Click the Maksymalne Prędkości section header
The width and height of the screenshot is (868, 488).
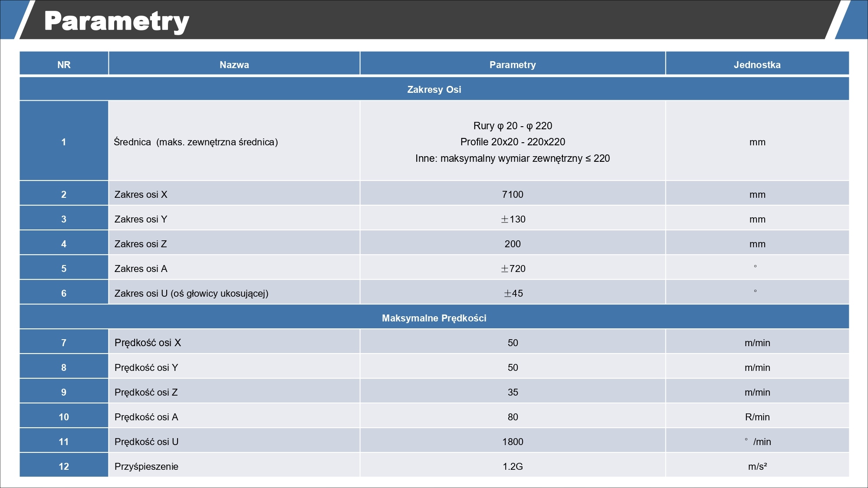434,318
